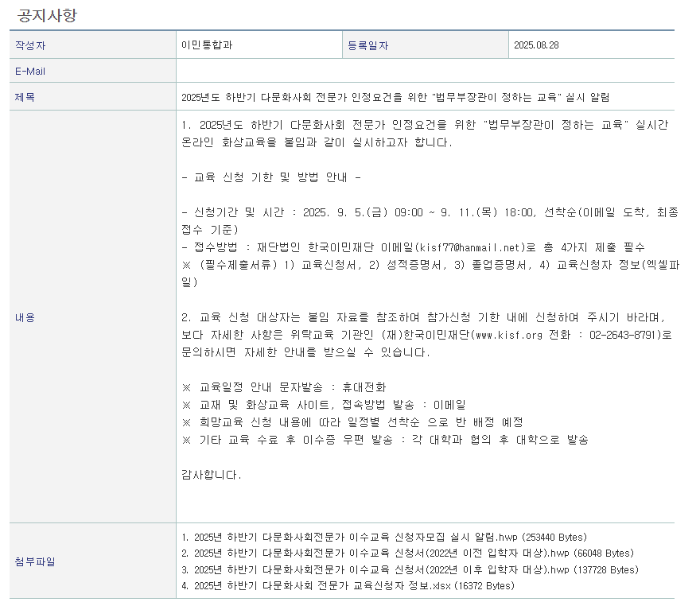Select the notice title text in 제목 row
The width and height of the screenshot is (700, 602).
tap(395, 97)
